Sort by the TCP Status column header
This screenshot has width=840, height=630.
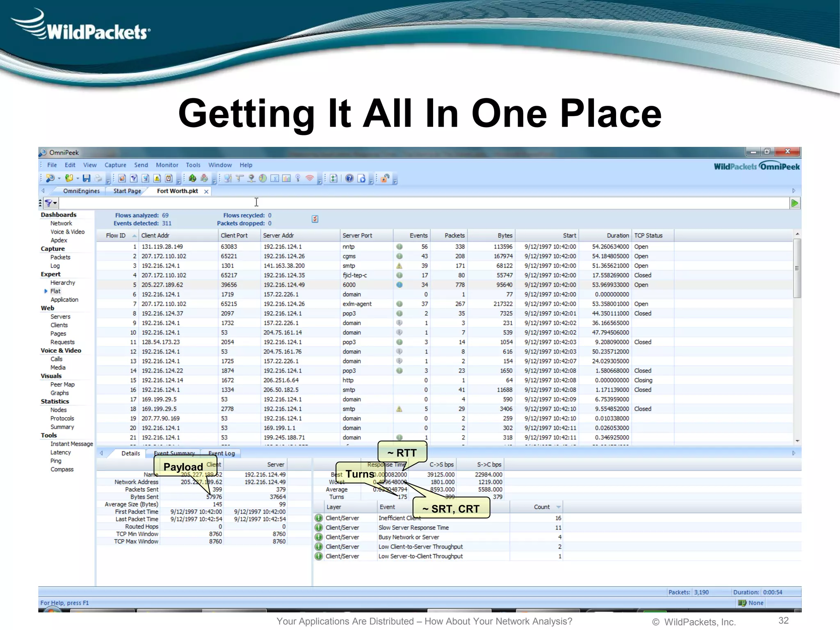click(x=653, y=235)
